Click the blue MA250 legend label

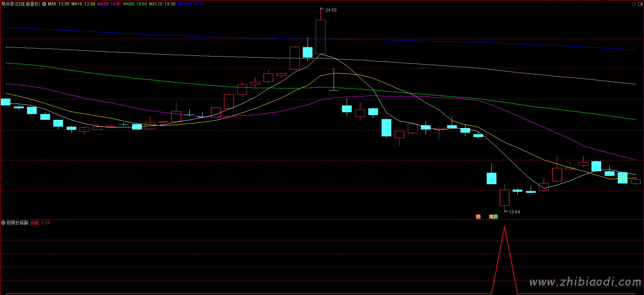pyautogui.click(x=190, y=4)
